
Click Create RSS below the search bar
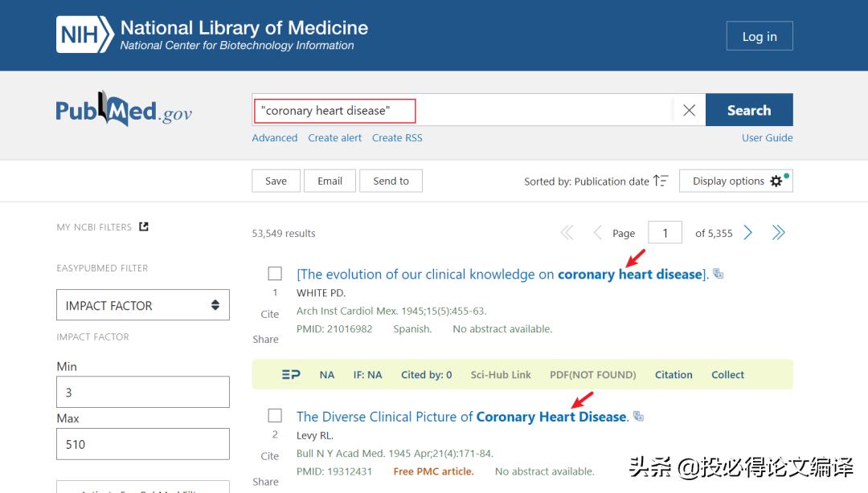pos(396,137)
